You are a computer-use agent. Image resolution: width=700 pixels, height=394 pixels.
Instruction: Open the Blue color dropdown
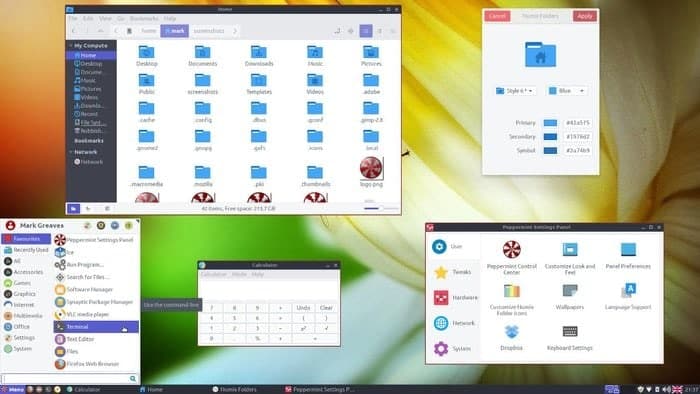click(x=567, y=91)
